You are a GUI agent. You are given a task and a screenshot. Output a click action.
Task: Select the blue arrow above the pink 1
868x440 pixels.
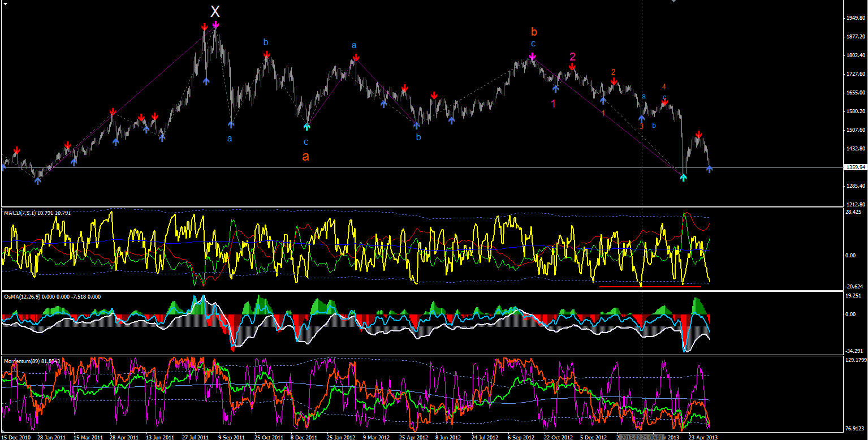556,88
